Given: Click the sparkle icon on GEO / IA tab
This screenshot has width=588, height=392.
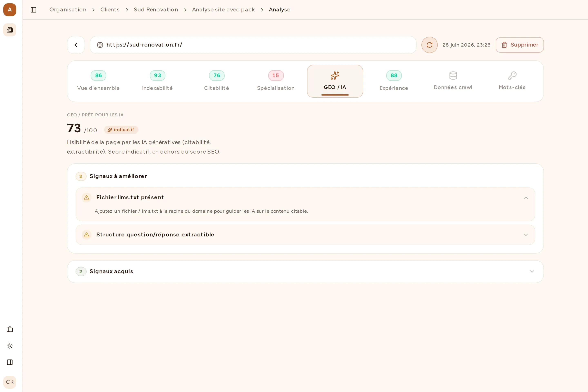Looking at the screenshot, I should pyautogui.click(x=335, y=76).
